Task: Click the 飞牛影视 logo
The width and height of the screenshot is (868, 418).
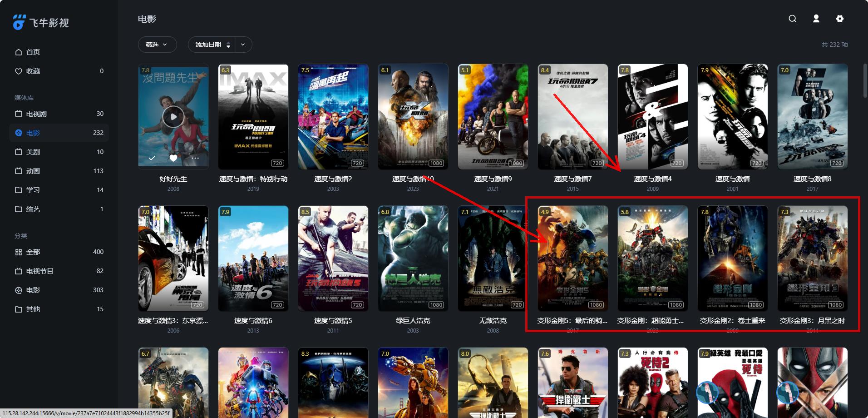Action: point(41,22)
